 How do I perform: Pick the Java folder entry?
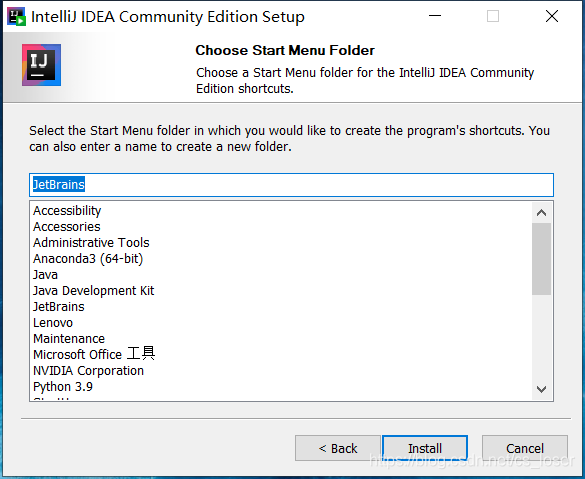pos(45,275)
